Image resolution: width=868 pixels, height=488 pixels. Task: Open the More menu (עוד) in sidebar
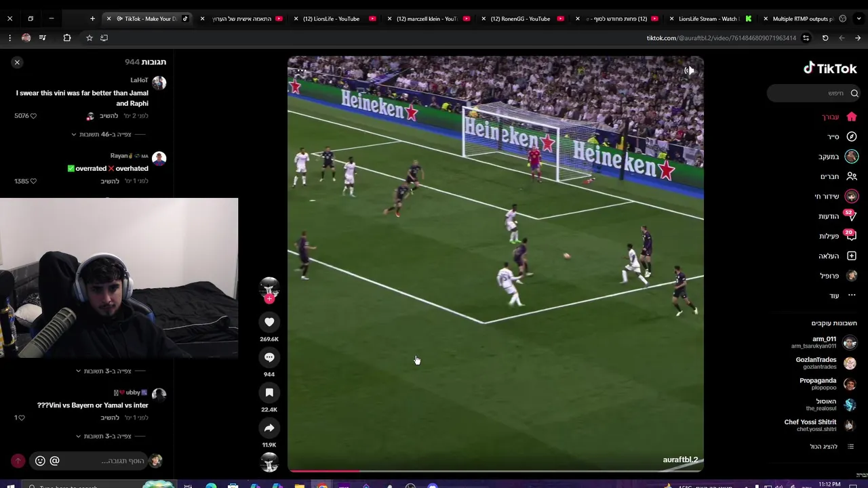(x=852, y=296)
